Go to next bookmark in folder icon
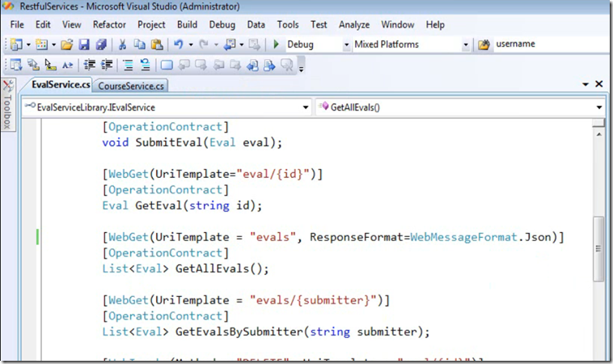The image size is (613, 364). 235,65
